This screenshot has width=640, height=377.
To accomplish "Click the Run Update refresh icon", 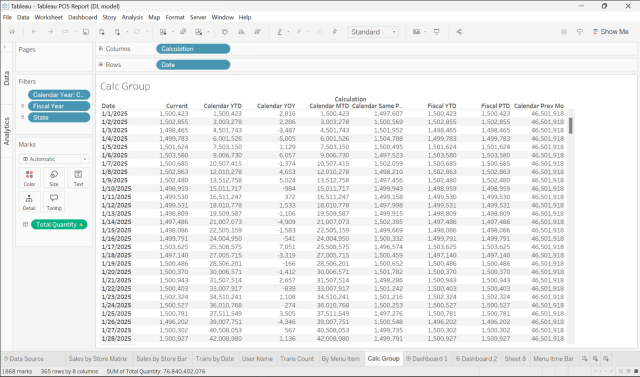I will (x=137, y=32).
